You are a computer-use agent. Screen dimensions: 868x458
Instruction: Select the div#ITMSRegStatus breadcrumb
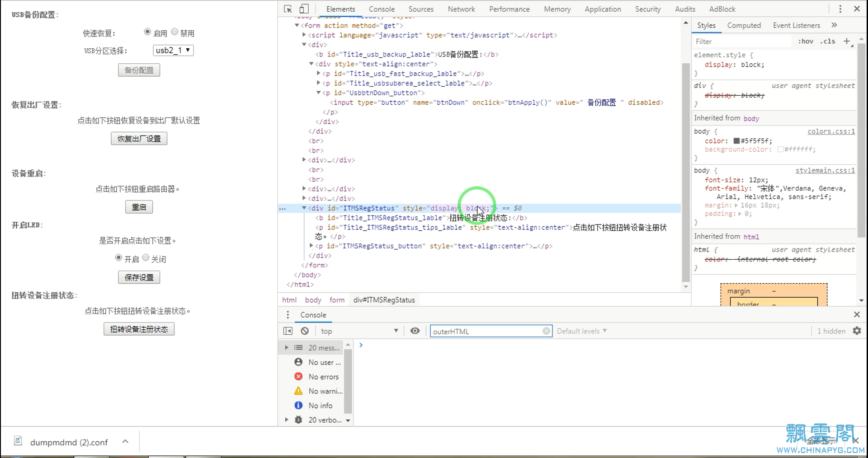pos(384,300)
